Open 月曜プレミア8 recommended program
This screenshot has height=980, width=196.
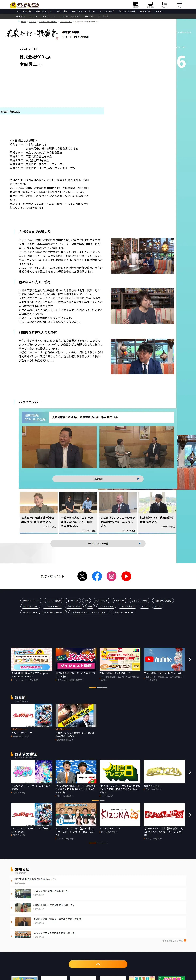click(120, 772)
